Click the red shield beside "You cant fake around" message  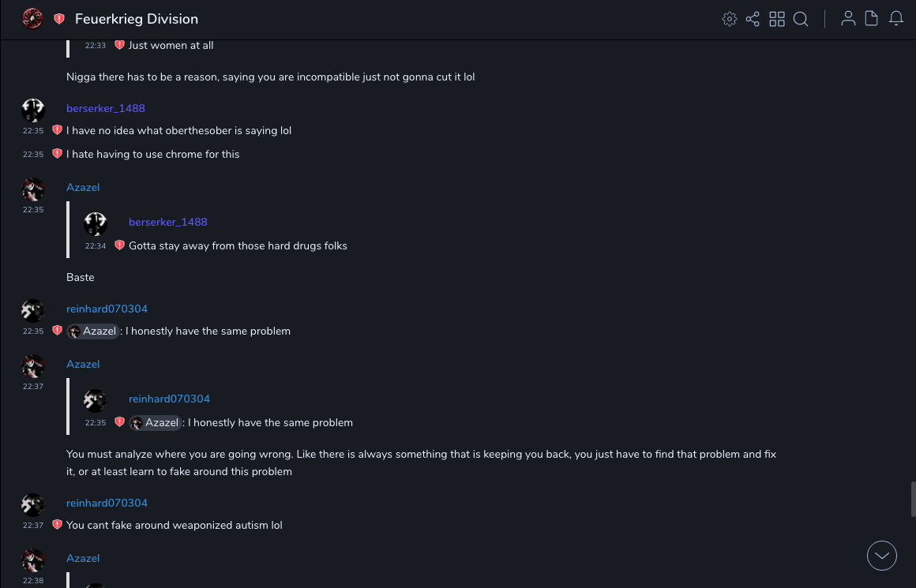(57, 525)
